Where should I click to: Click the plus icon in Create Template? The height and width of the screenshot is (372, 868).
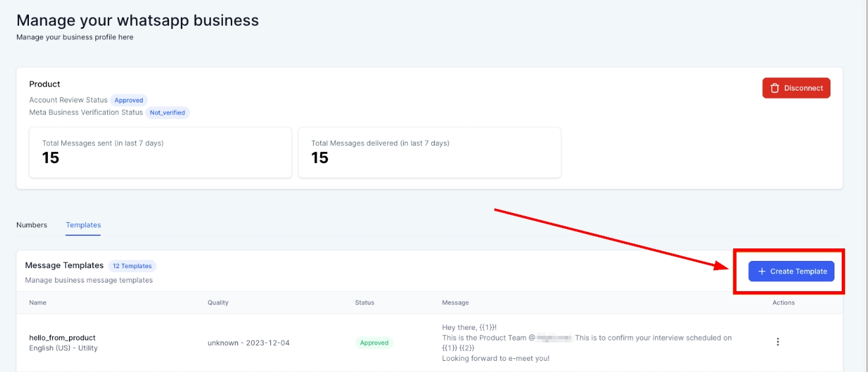point(761,271)
